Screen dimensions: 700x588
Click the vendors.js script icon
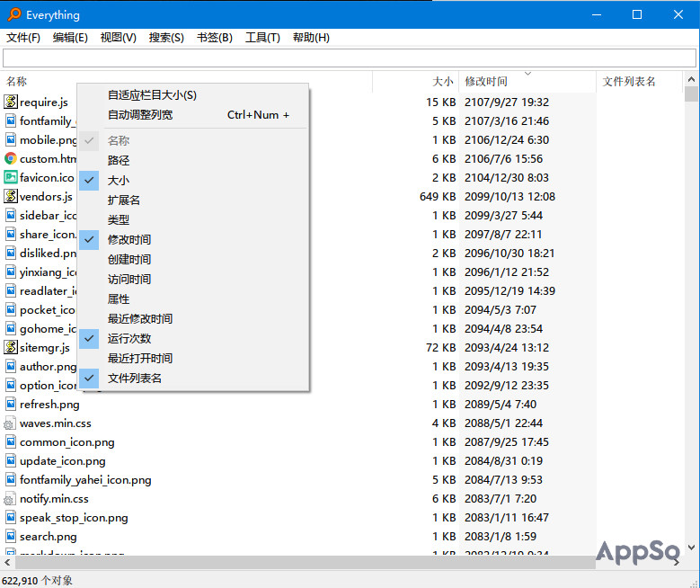[11, 197]
